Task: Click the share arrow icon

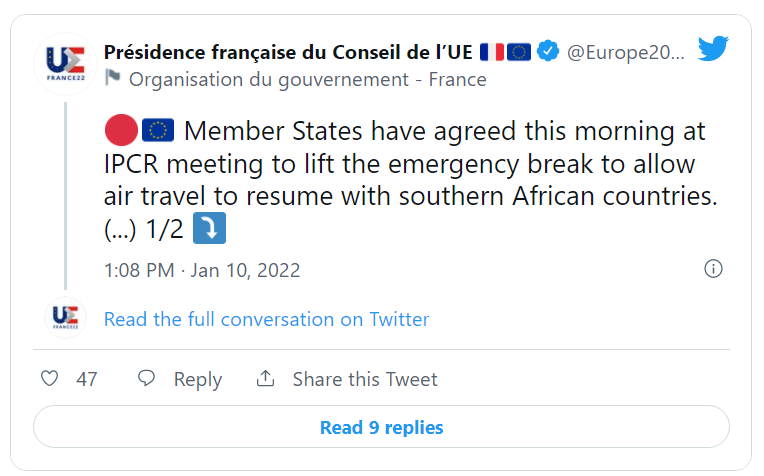Action: coord(265,379)
